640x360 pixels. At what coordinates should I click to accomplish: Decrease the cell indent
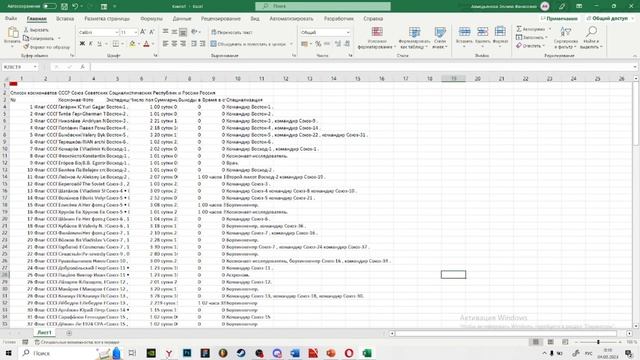click(x=194, y=44)
